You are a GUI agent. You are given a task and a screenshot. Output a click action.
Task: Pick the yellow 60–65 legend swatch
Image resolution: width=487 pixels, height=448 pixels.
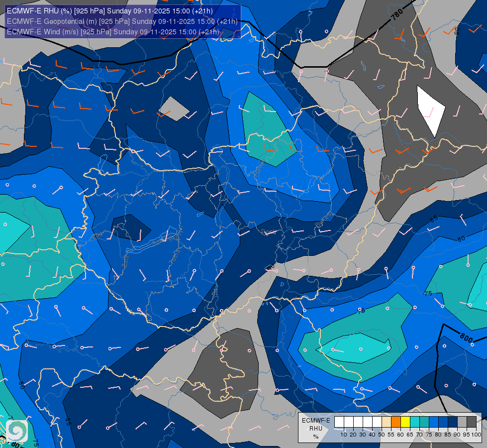pos(405,422)
